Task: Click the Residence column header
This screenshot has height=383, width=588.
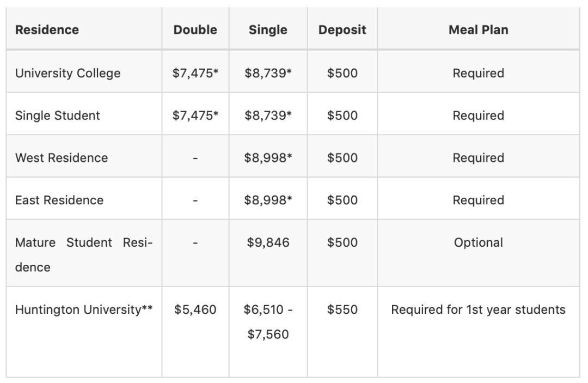Action: [47, 30]
